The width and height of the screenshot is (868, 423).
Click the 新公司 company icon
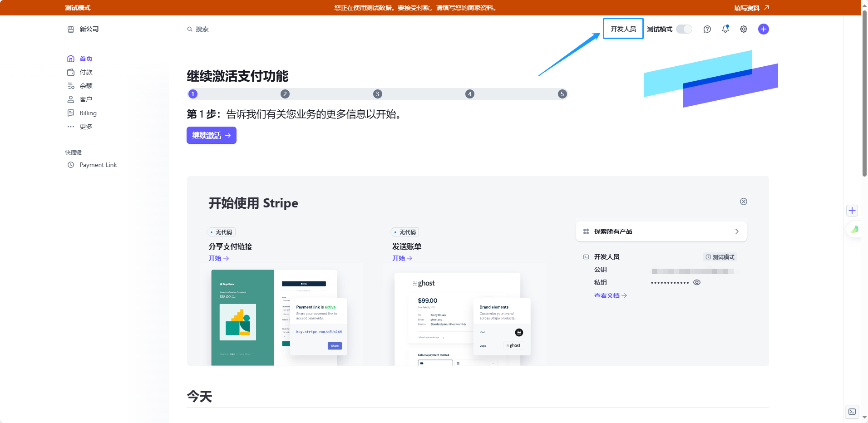(71, 29)
